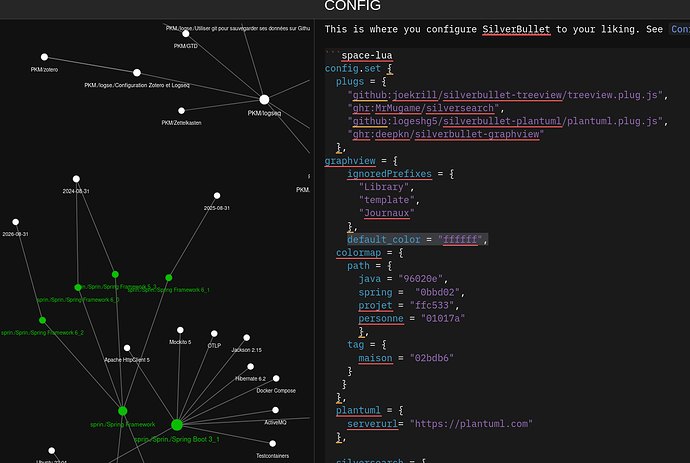Select the Hibernate 6.2 graph node
The width and height of the screenshot is (690, 463).
[x=250, y=367]
